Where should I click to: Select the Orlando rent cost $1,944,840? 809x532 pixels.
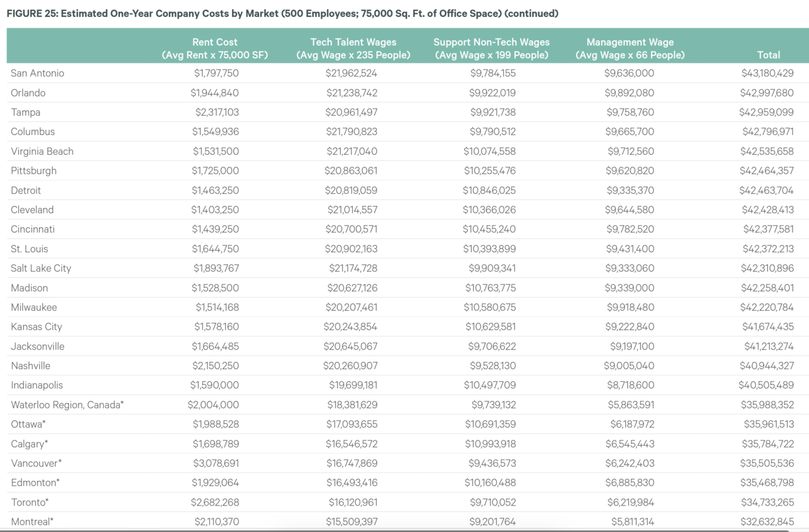click(x=215, y=93)
